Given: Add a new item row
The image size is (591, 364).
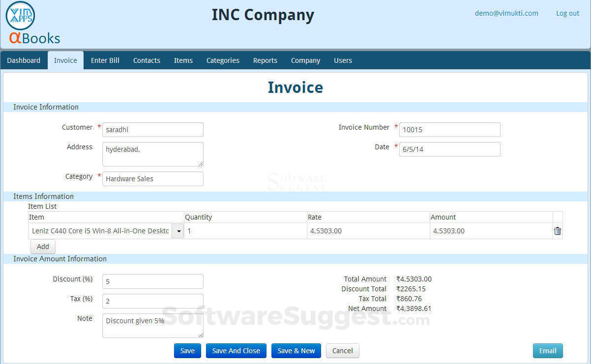Looking at the screenshot, I should coord(43,247).
